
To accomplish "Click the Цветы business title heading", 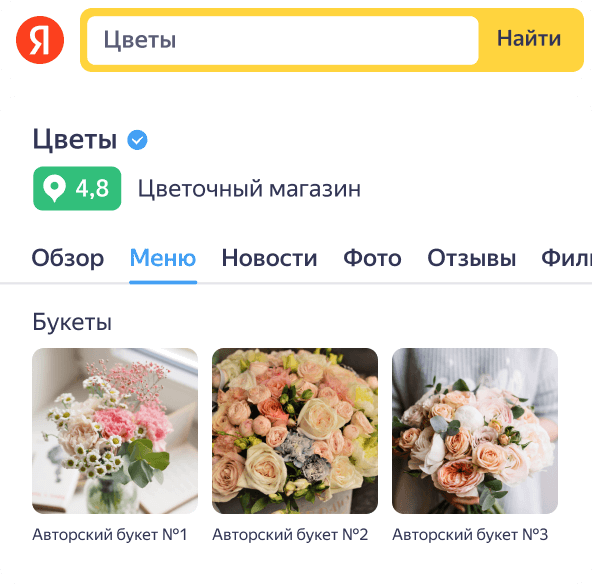I will [75, 139].
